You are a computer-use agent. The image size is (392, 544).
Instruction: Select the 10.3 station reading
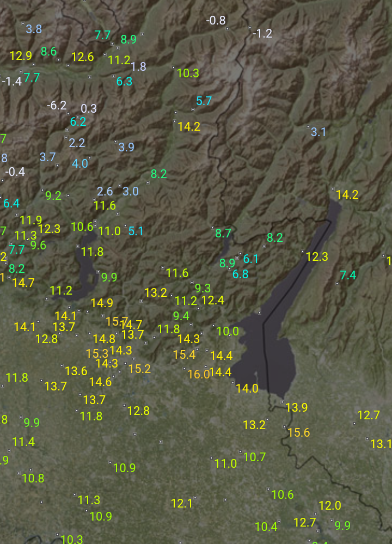(x=188, y=74)
